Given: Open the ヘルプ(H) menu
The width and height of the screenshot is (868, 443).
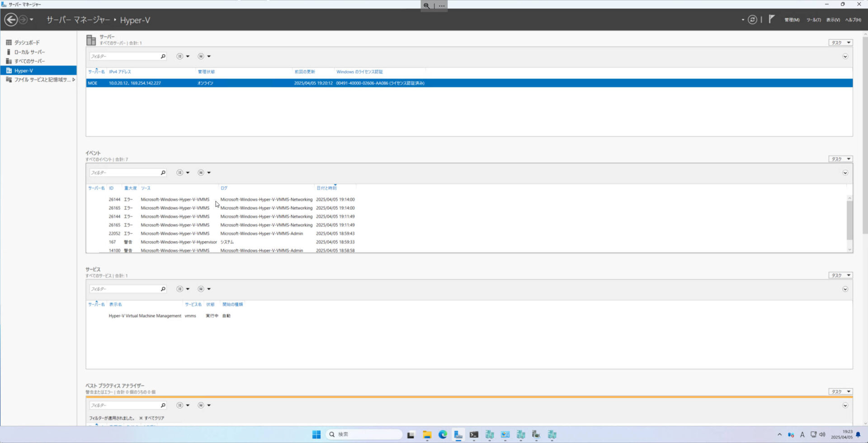Looking at the screenshot, I should point(853,20).
